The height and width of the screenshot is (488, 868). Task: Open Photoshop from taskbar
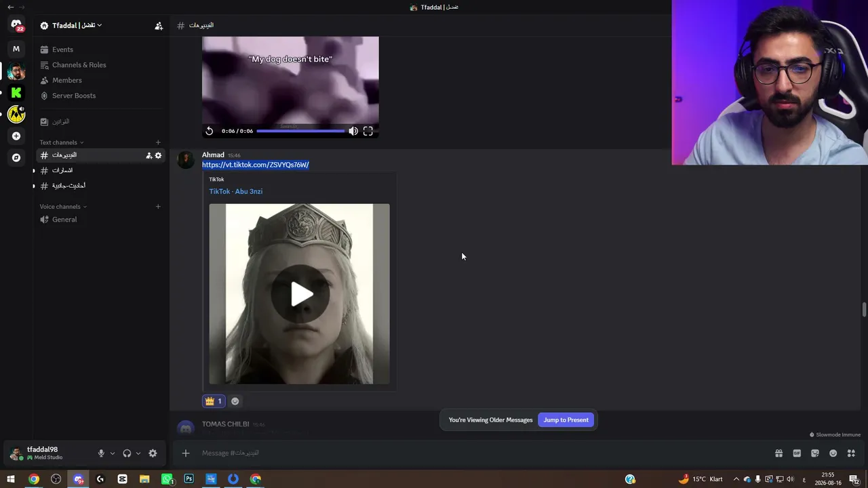189,479
